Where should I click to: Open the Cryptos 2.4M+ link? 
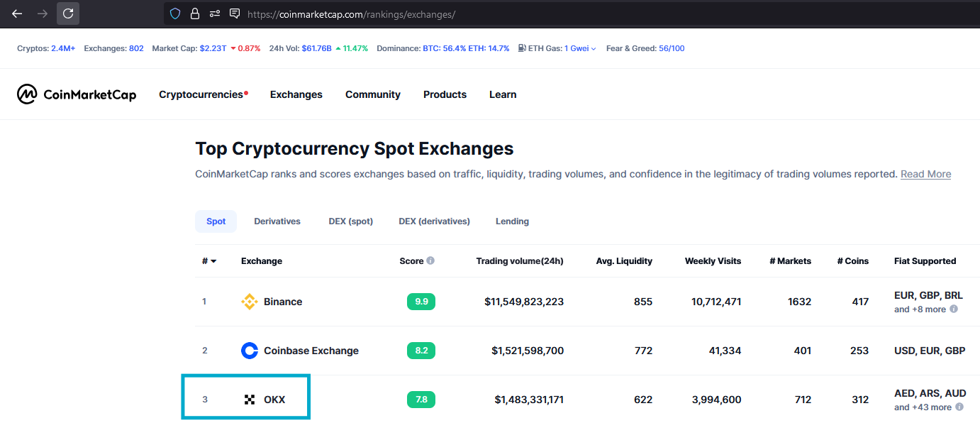tap(63, 48)
